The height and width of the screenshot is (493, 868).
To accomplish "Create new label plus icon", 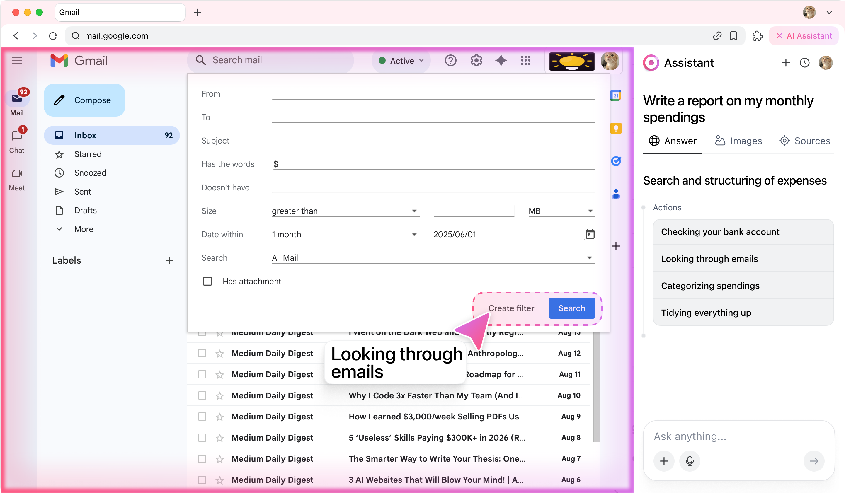I will tap(169, 261).
